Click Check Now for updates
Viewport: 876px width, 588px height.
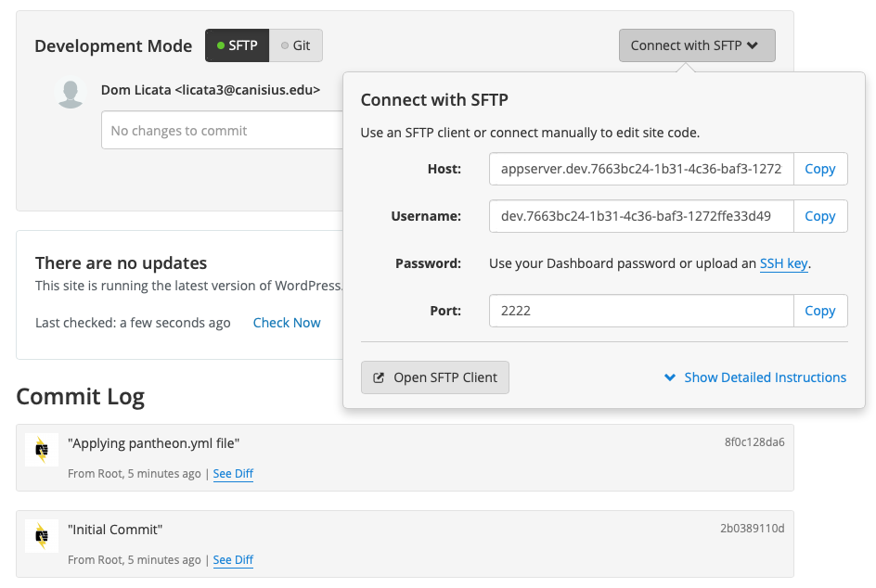coord(287,323)
